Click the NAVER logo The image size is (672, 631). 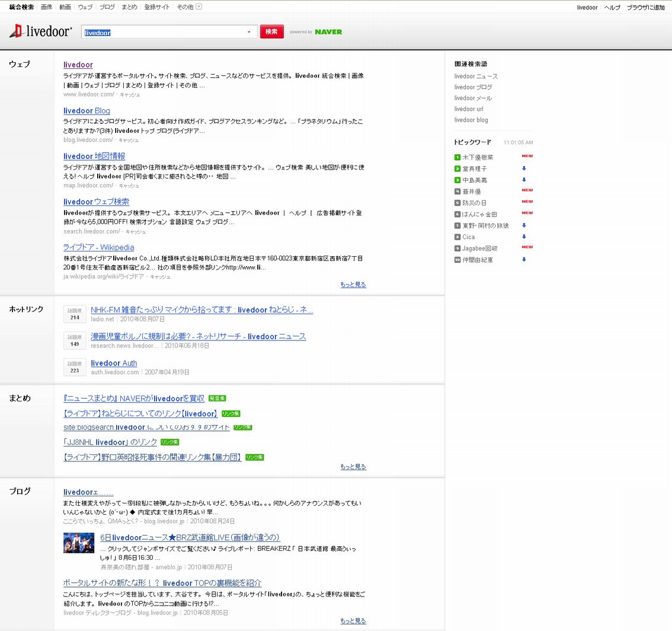pos(328,32)
